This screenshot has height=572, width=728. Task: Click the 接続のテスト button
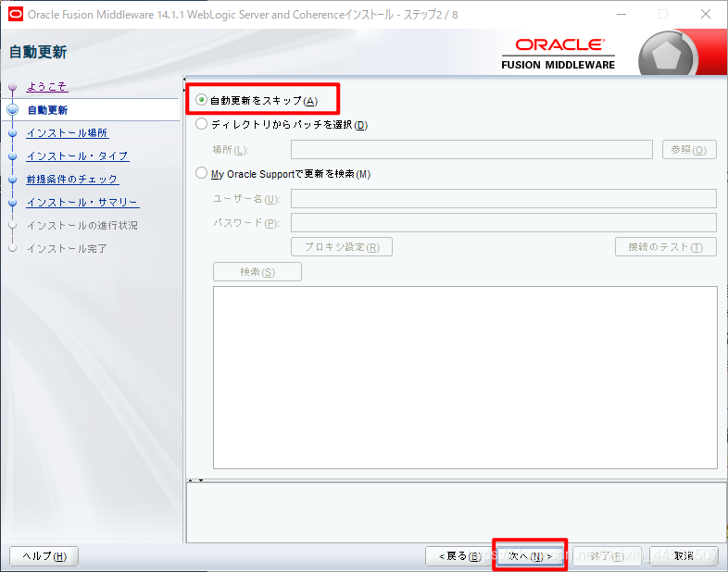666,247
